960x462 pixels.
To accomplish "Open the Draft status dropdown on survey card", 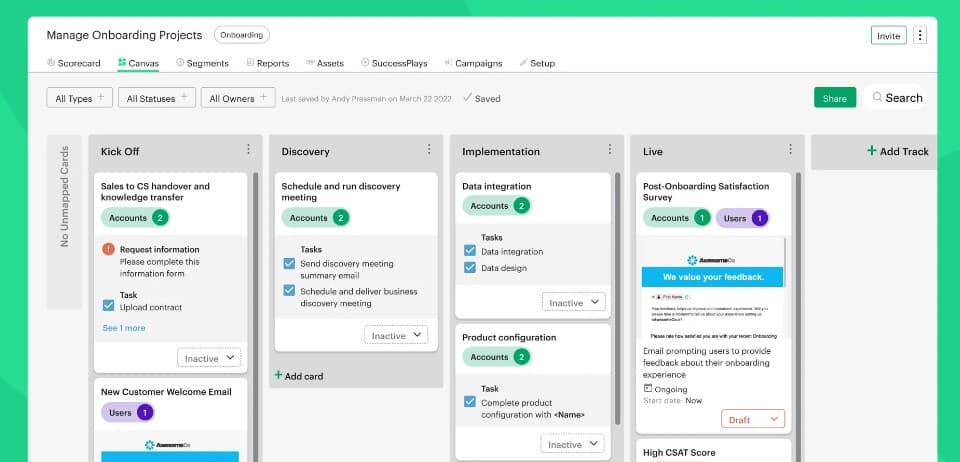I will point(753,419).
